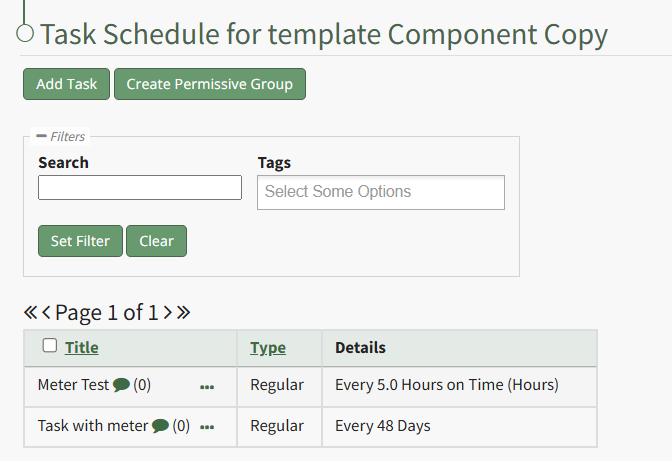This screenshot has height=461, width=672.
Task: Open comments icon for Meter Test
Action: pyautogui.click(x=121, y=385)
